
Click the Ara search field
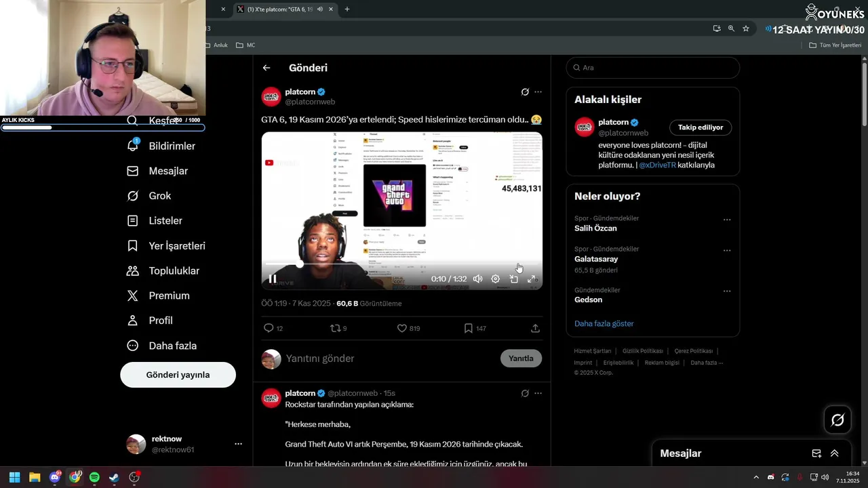(653, 68)
